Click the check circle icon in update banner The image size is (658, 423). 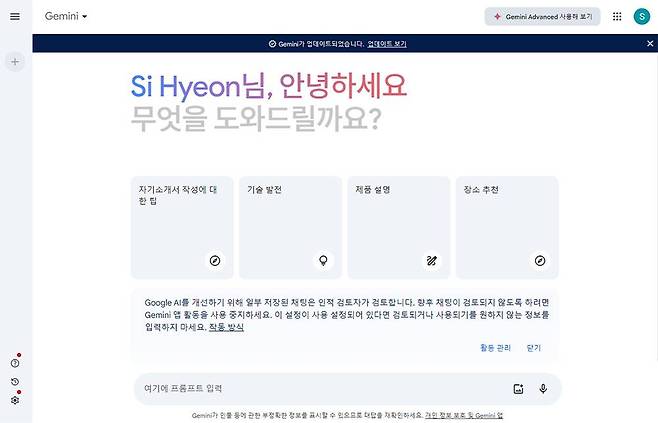(x=272, y=44)
